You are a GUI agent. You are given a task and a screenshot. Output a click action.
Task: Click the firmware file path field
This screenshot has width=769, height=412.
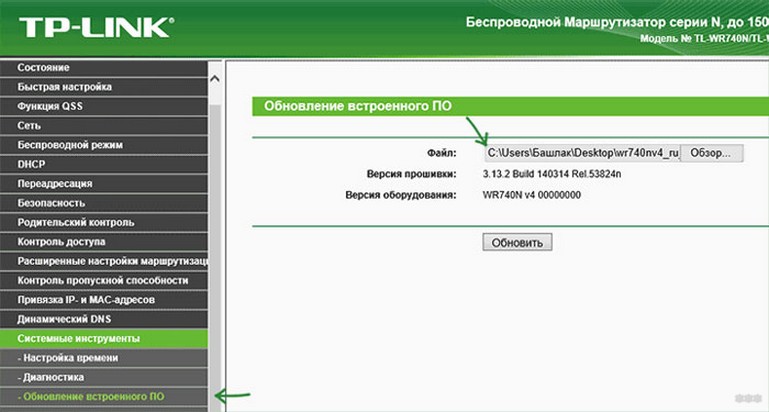(582, 153)
